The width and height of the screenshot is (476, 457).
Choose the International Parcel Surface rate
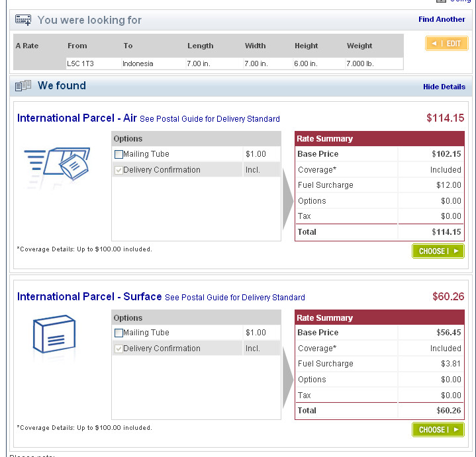(438, 430)
